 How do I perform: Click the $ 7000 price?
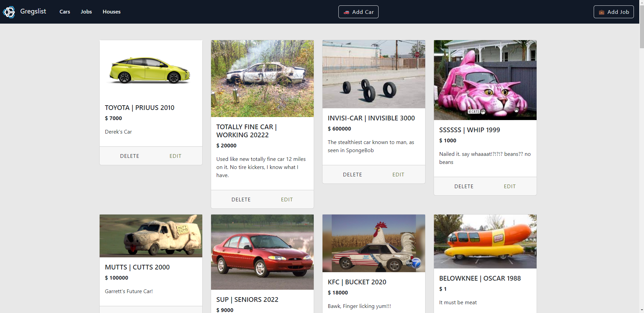(113, 118)
